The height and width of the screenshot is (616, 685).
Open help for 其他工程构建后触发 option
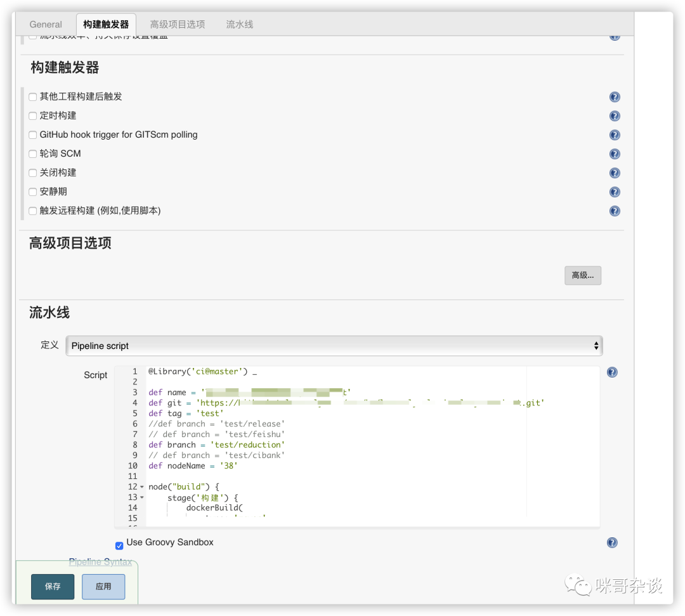click(614, 97)
